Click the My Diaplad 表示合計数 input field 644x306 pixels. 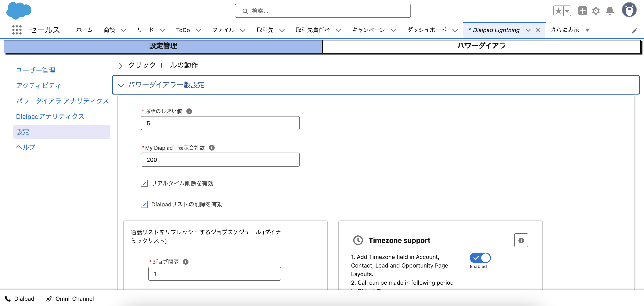click(x=220, y=160)
